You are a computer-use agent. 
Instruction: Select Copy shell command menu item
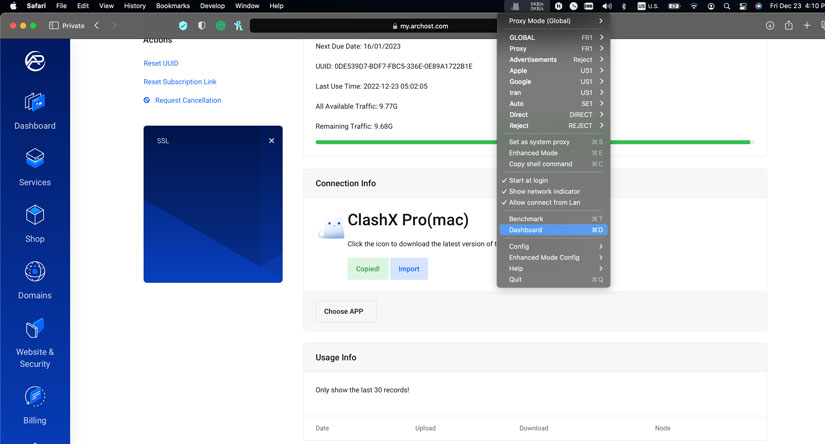(x=554, y=164)
